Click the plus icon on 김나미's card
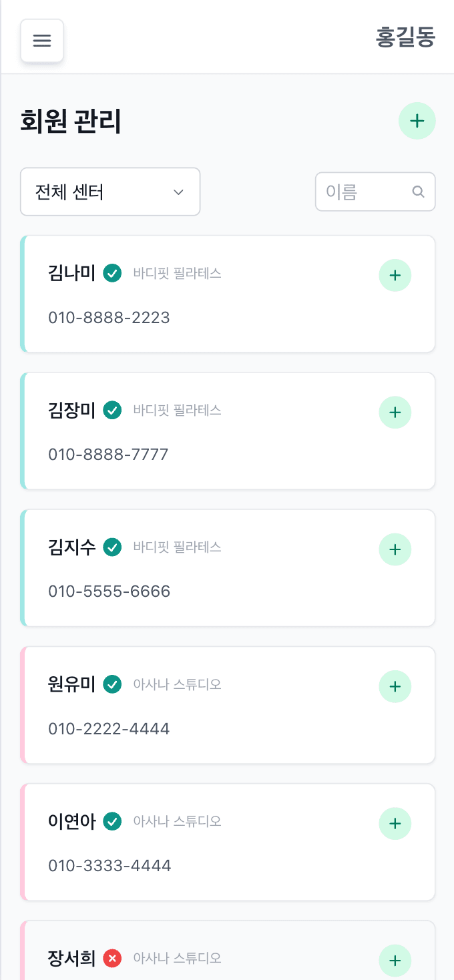454x980 pixels. pyautogui.click(x=395, y=275)
